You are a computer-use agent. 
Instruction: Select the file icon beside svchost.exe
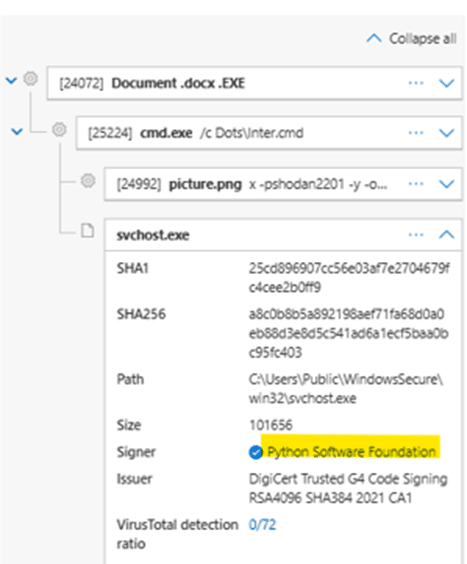87,231
